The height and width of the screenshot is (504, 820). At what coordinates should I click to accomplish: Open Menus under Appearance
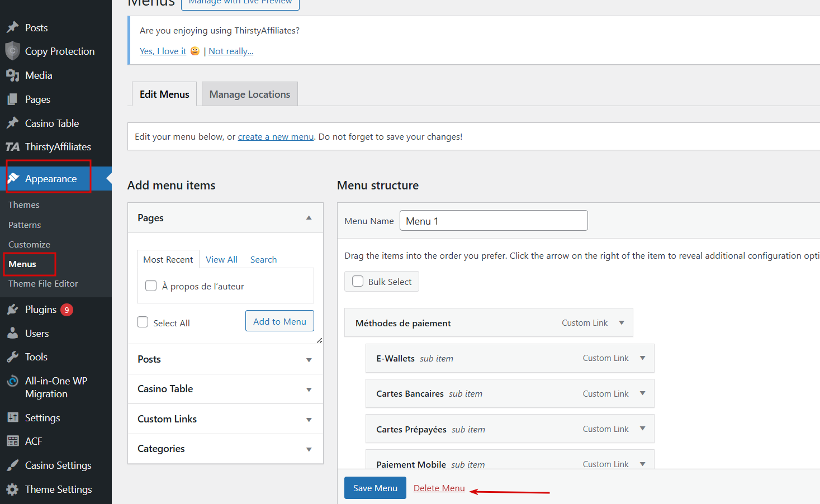coord(22,264)
